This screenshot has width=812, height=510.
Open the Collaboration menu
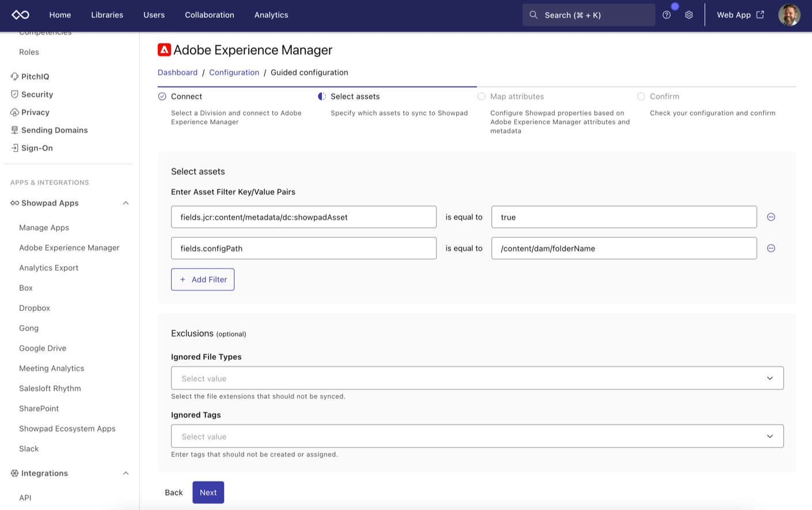210,15
